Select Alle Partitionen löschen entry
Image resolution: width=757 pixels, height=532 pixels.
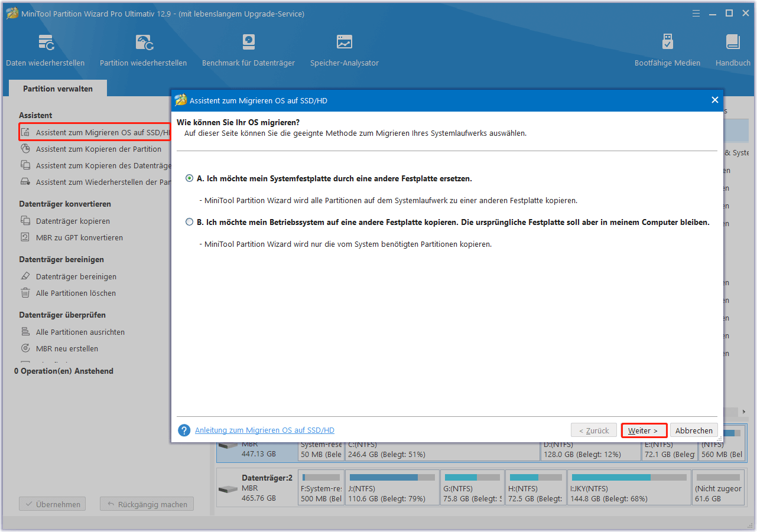coord(76,293)
